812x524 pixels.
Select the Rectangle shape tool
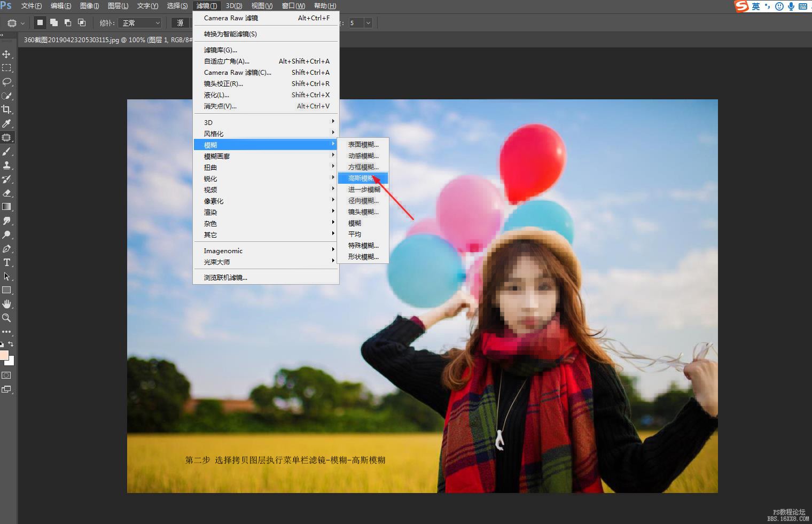click(6, 290)
